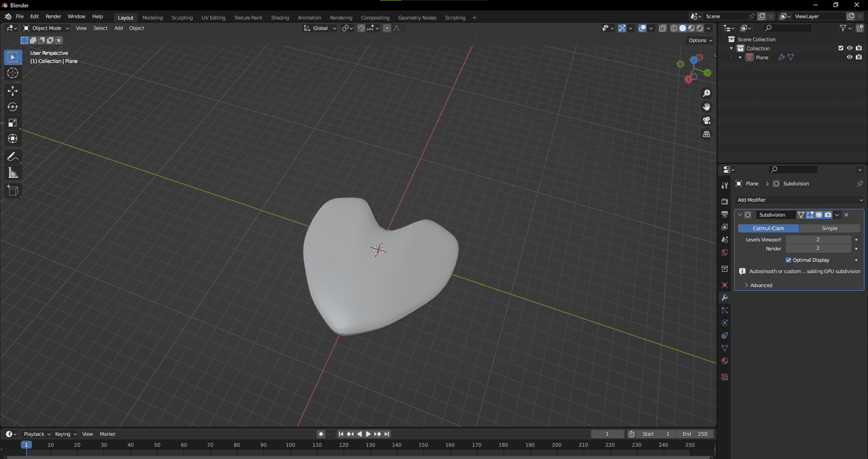Viewport: 868px width, 459px height.
Task: Disable the Optimal Display checkbox
Action: point(789,260)
